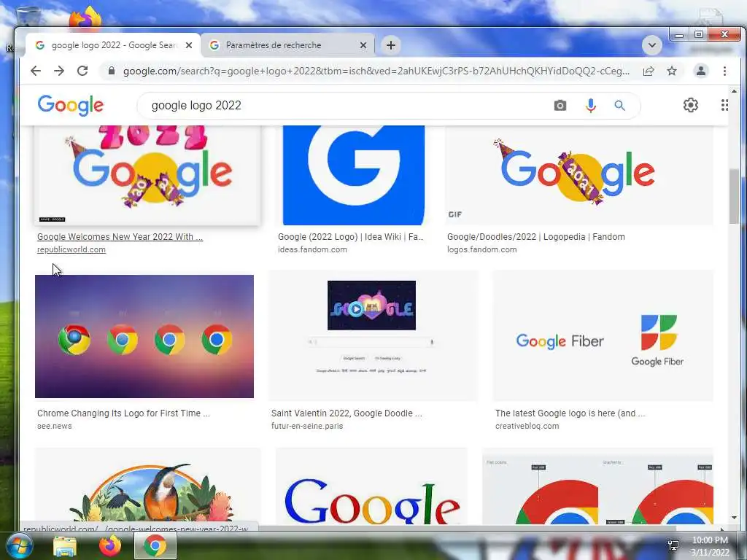Open republicworld.com source link
This screenshot has height=560, width=747.
(x=71, y=249)
